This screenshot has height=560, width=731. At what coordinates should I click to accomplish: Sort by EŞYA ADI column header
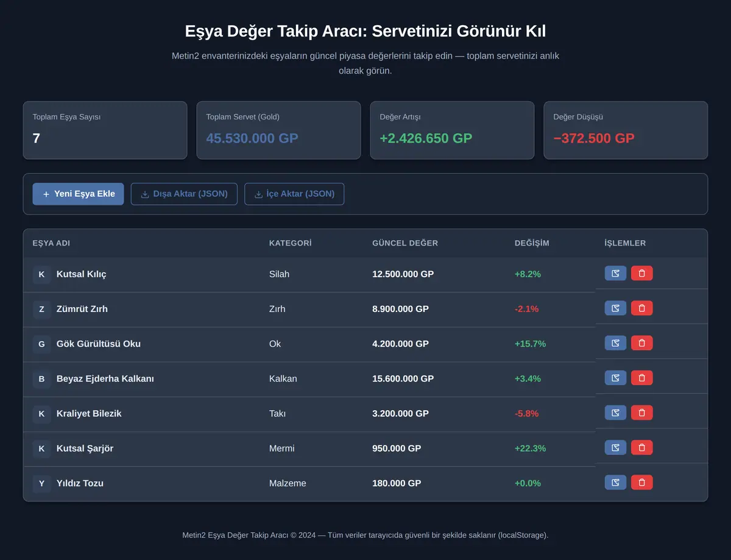pos(51,243)
